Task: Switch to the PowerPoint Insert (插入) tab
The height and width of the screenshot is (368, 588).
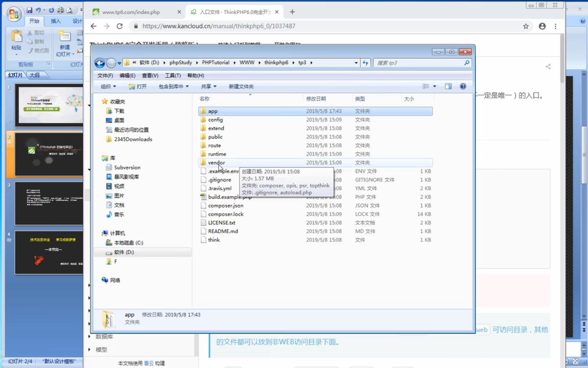Action: 56,21
